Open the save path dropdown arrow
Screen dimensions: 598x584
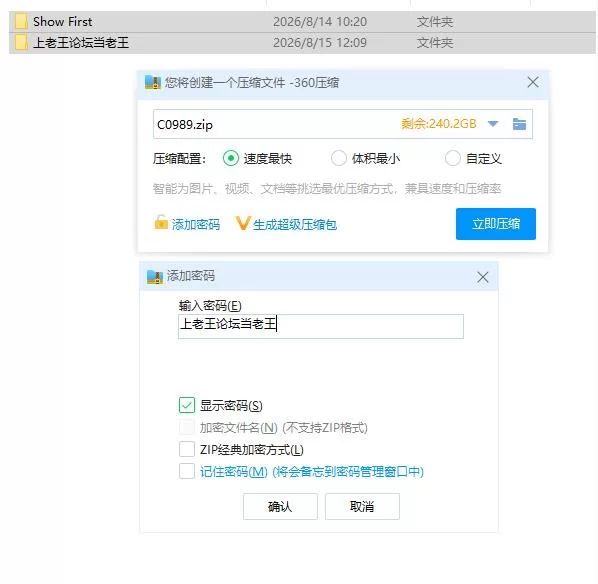point(493,124)
